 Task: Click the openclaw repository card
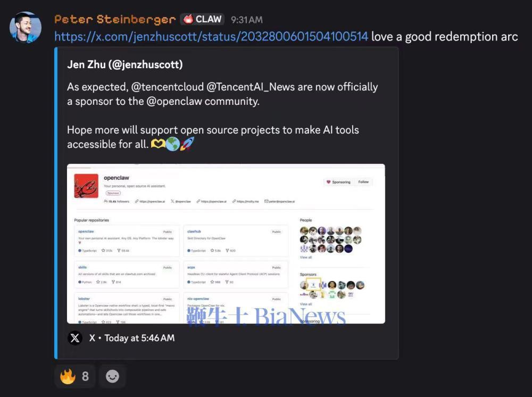click(127, 241)
